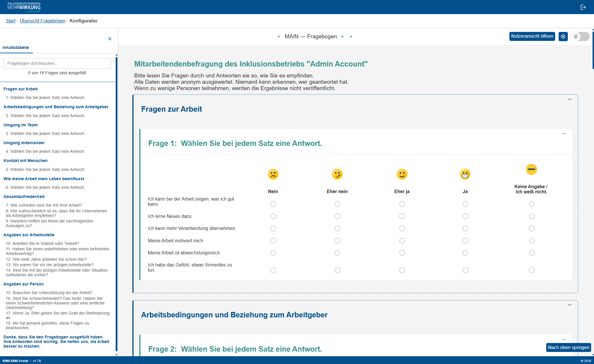Click the logout icon in header

click(x=583, y=7)
